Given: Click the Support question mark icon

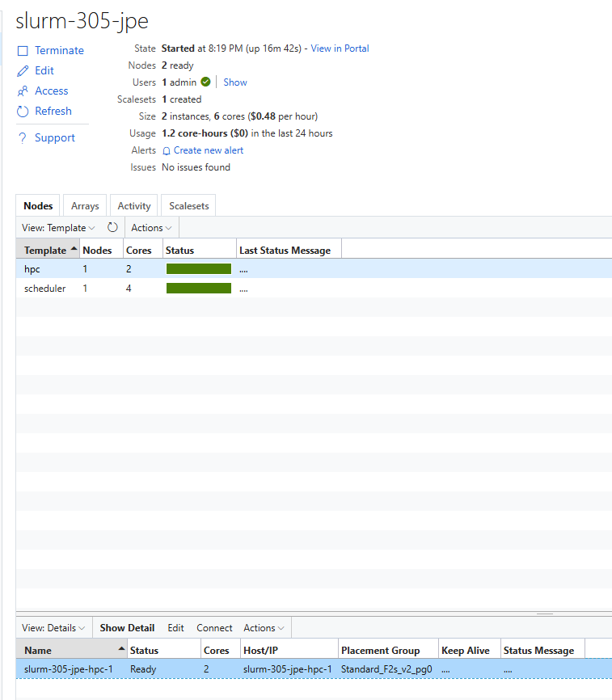Looking at the screenshot, I should click(23, 138).
